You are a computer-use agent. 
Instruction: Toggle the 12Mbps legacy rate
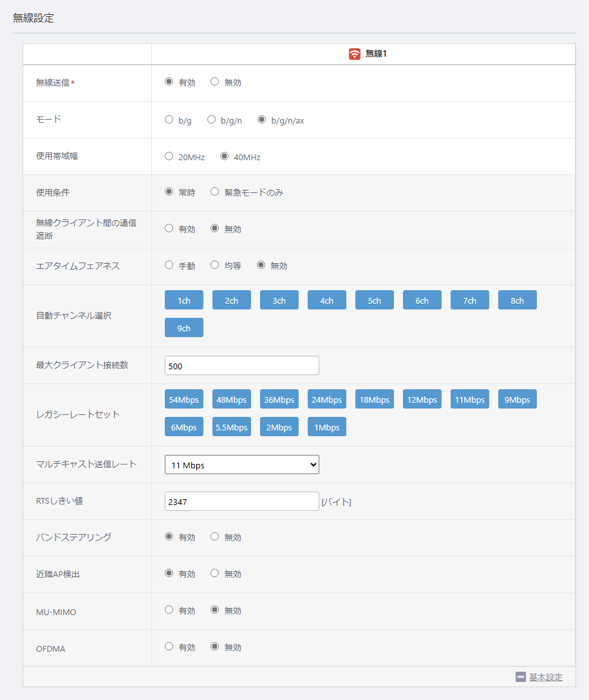coord(422,399)
